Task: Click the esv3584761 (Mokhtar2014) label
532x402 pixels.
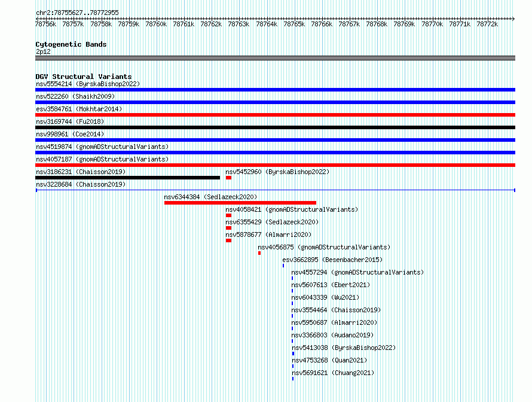Action: pos(79,109)
